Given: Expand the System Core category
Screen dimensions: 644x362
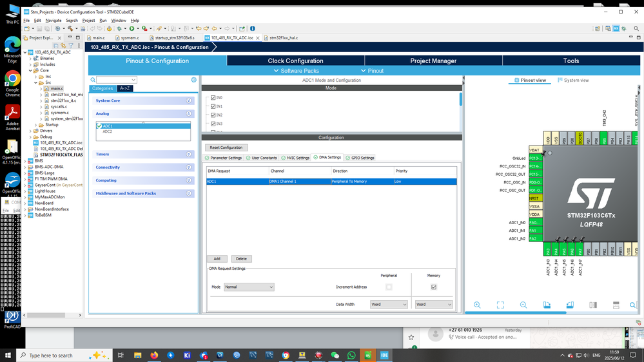Looking at the screenshot, I should (142, 100).
